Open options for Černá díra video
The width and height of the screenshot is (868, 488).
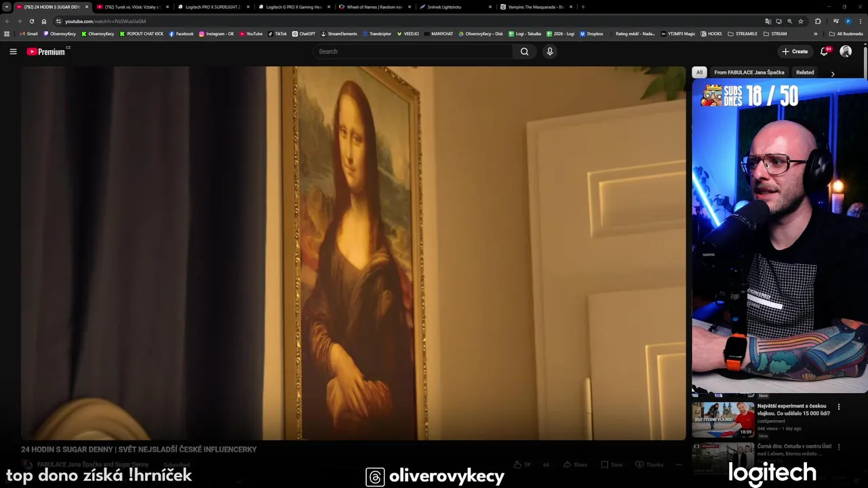click(x=839, y=447)
